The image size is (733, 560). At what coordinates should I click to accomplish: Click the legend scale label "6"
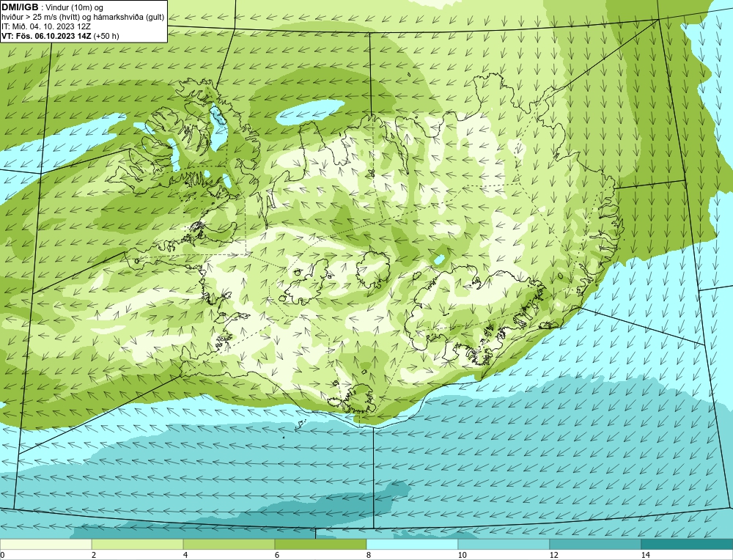(x=277, y=555)
